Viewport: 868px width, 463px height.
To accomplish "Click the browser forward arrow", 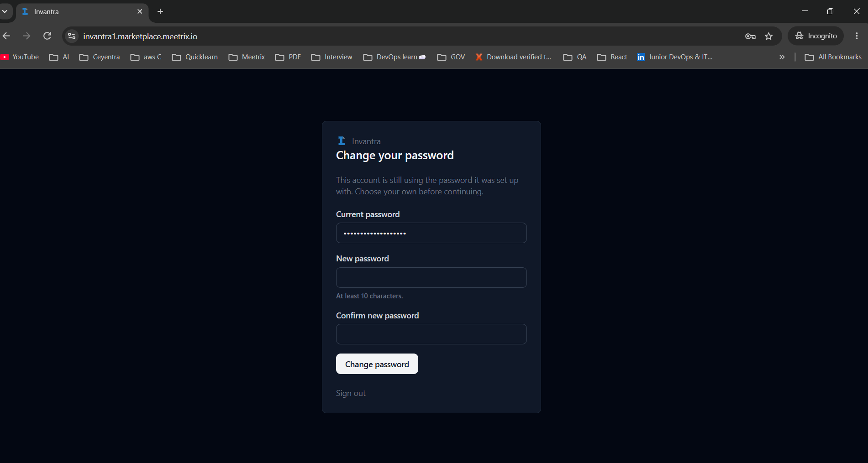I will [26, 36].
